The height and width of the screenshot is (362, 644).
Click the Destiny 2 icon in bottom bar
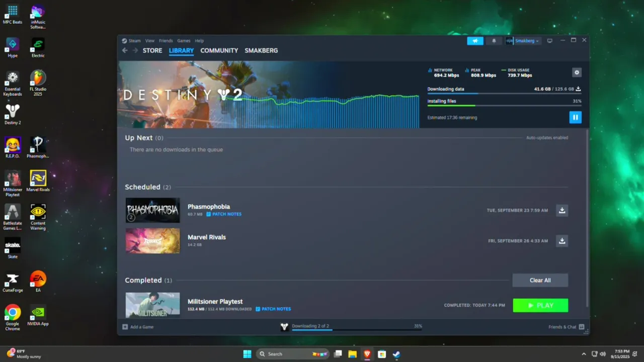point(284,327)
